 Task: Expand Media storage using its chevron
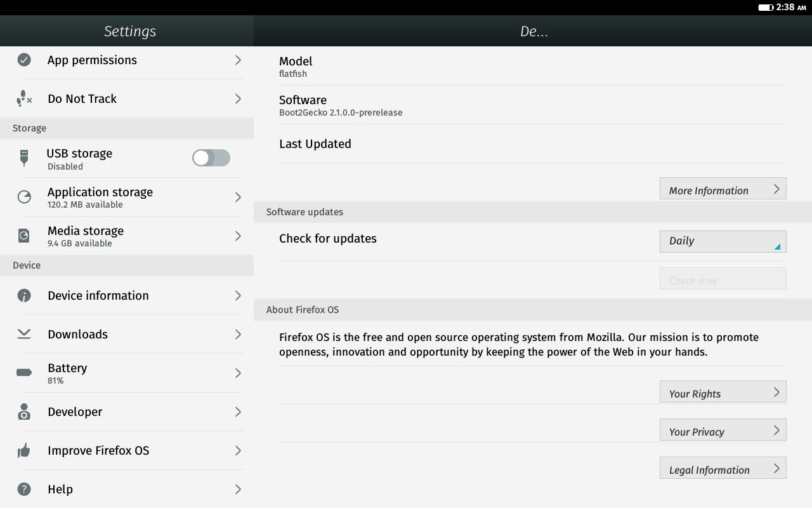tap(238, 236)
